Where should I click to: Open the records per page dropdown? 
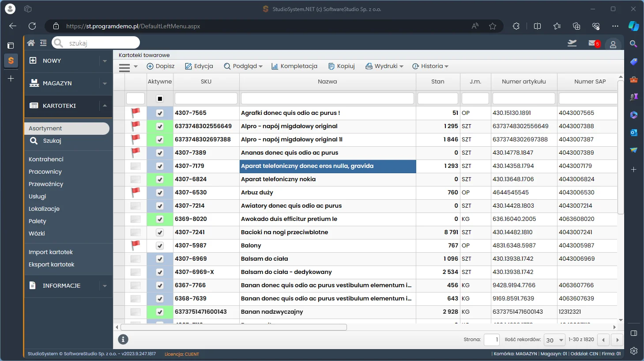coord(554,340)
